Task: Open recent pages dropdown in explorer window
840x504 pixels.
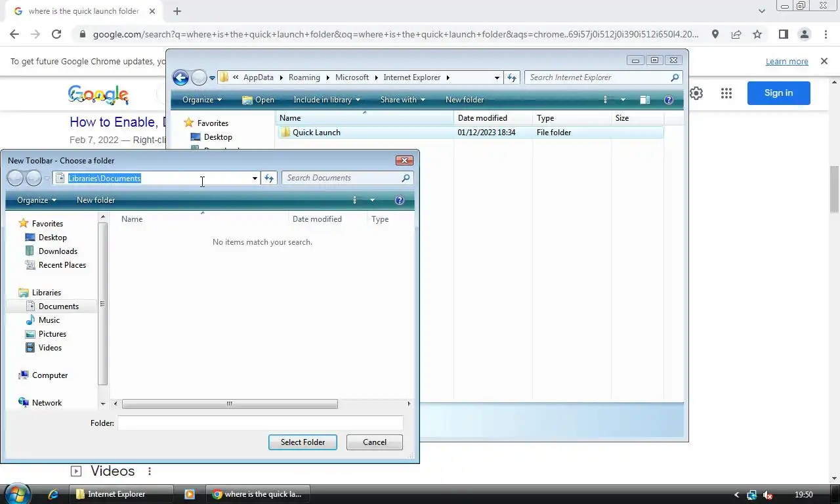Action: (212, 78)
